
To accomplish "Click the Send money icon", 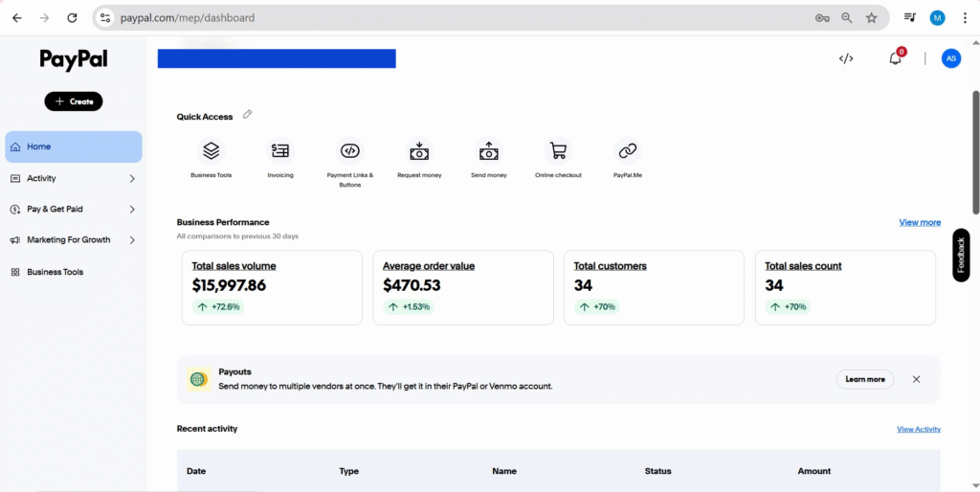I will pyautogui.click(x=488, y=151).
